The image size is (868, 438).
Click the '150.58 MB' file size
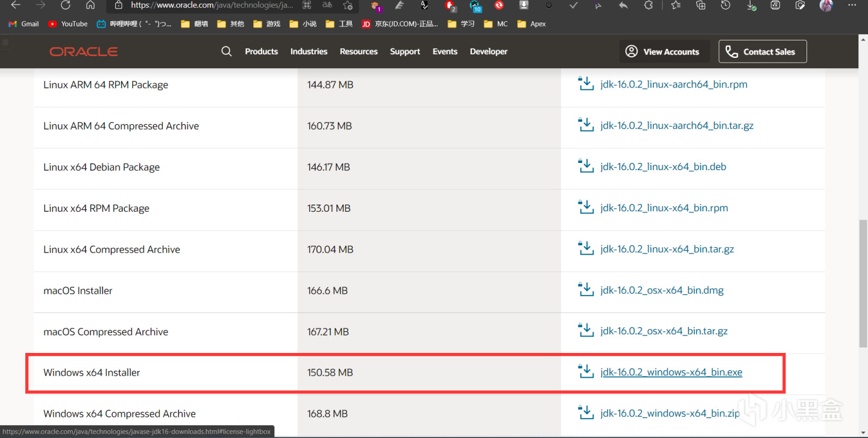pos(330,372)
